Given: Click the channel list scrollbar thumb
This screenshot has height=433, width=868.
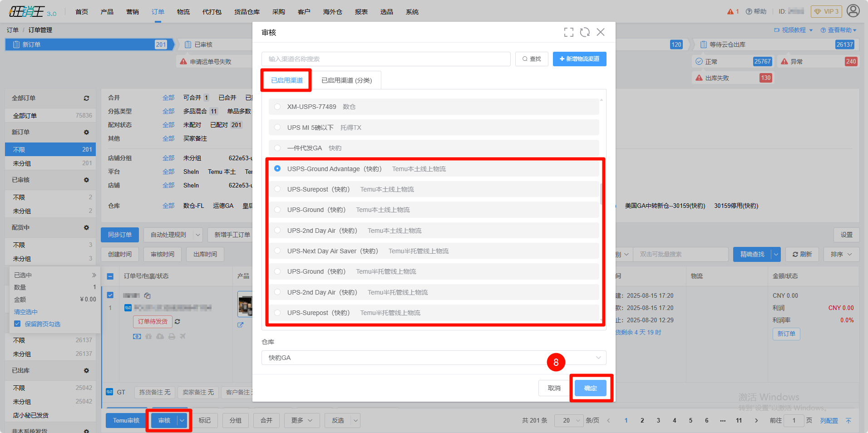Looking at the screenshot, I should point(602,194).
